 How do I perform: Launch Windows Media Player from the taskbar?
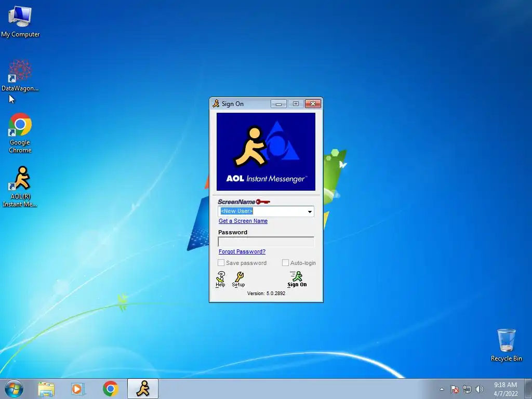pyautogui.click(x=78, y=389)
